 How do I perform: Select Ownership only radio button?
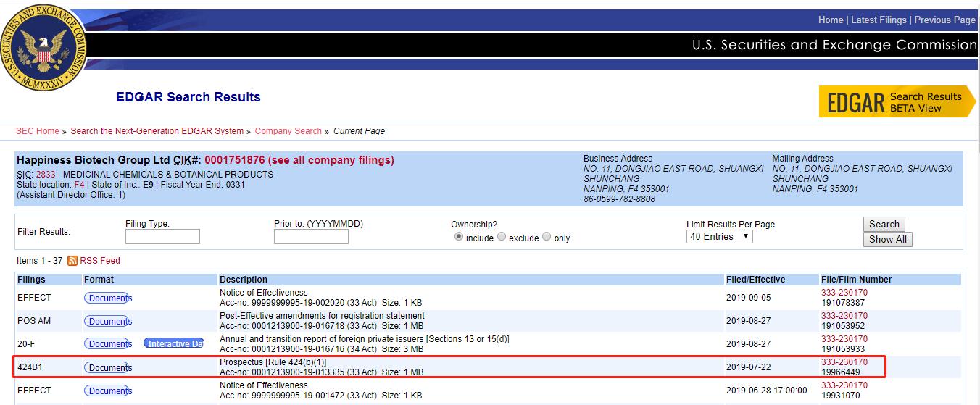click(x=547, y=237)
